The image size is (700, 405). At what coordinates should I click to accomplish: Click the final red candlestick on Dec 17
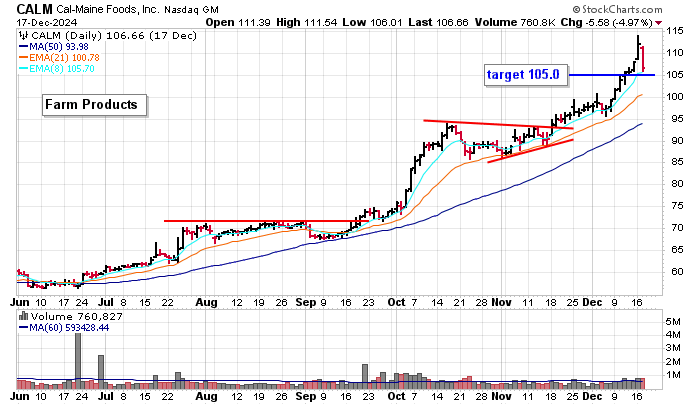[642, 58]
